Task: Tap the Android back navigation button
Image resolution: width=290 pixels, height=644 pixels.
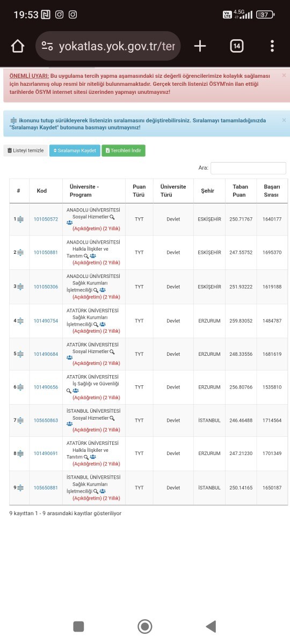Action: 211,626
